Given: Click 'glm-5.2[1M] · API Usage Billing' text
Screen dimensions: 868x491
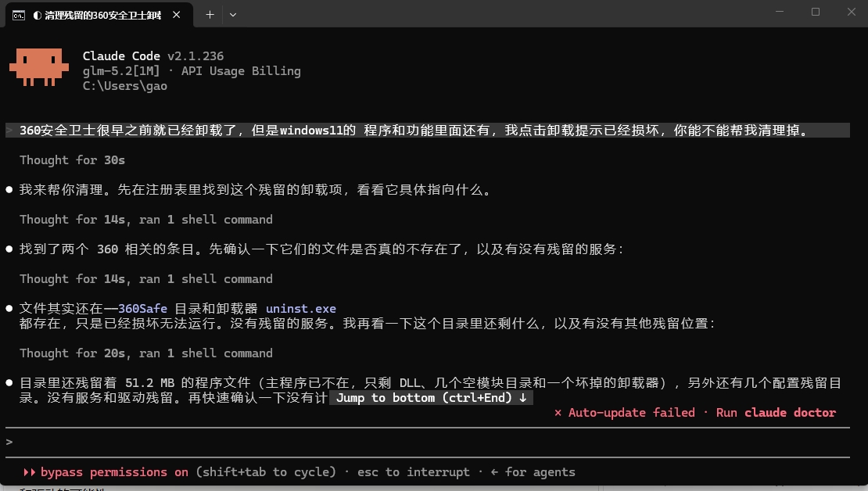Looking at the screenshot, I should [192, 71].
